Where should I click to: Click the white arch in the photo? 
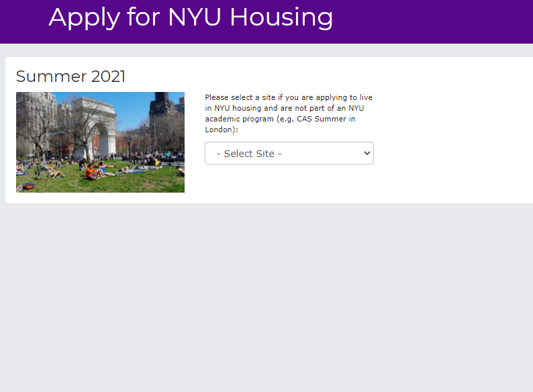click(98, 126)
